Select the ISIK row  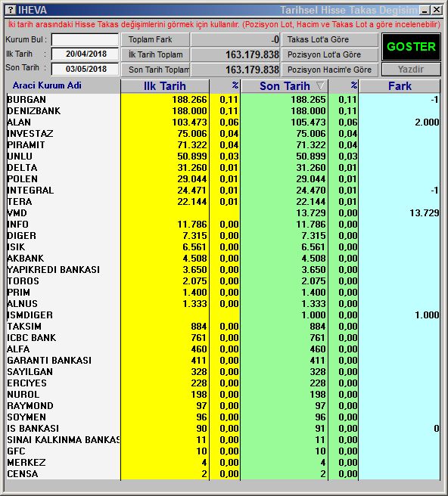[x=223, y=247]
